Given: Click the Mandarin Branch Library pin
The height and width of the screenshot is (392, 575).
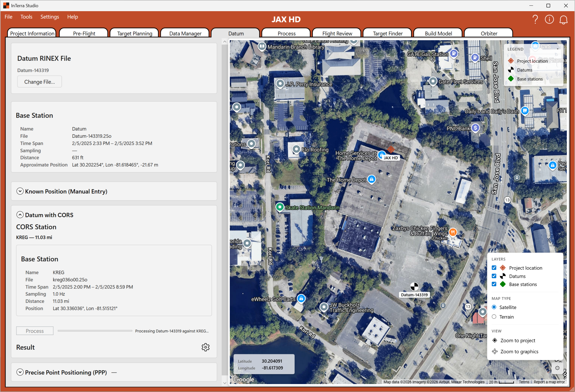Looking at the screenshot, I should click(262, 46).
